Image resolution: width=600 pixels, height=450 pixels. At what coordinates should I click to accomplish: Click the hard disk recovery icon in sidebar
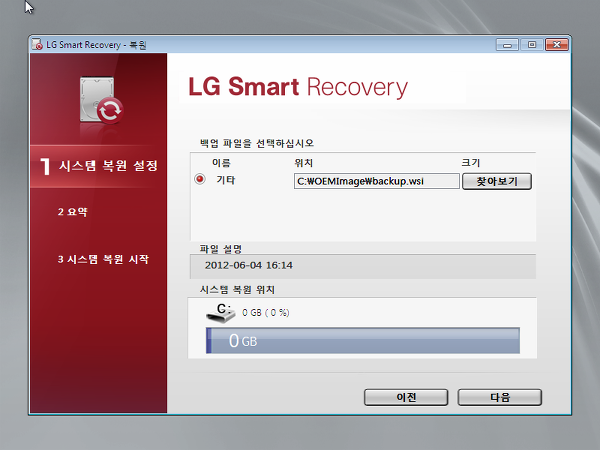point(101,100)
